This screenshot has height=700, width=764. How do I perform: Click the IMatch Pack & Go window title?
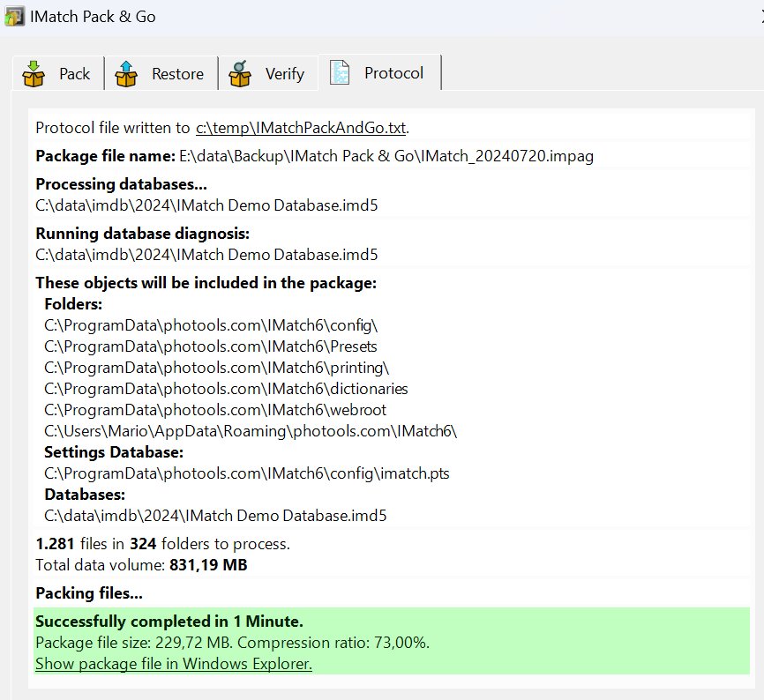[x=93, y=17]
